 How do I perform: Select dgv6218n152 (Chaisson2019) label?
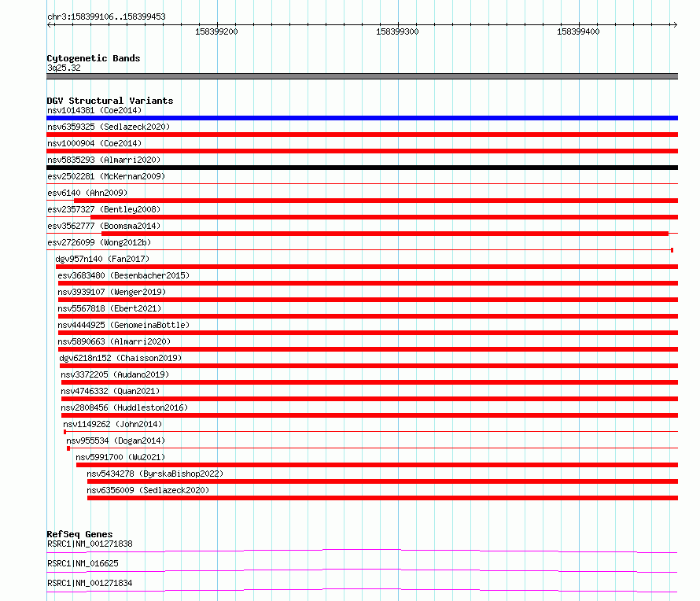(x=120, y=358)
